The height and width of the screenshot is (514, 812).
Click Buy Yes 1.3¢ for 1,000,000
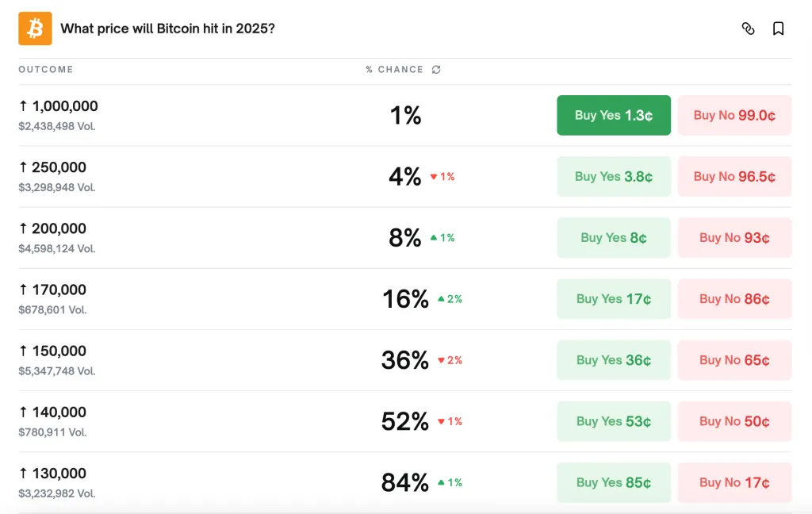(x=614, y=116)
